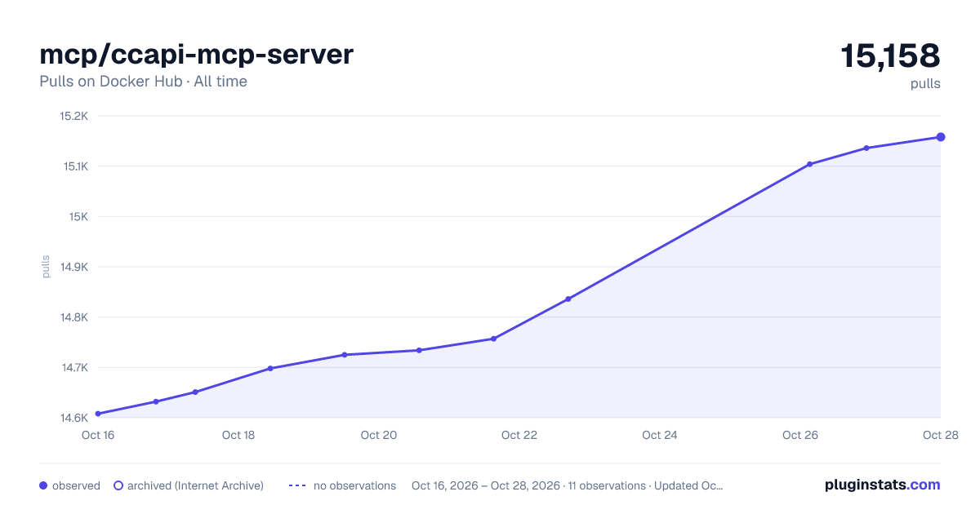Open the pluginstats.com link
The image size is (980, 514).
883,485
